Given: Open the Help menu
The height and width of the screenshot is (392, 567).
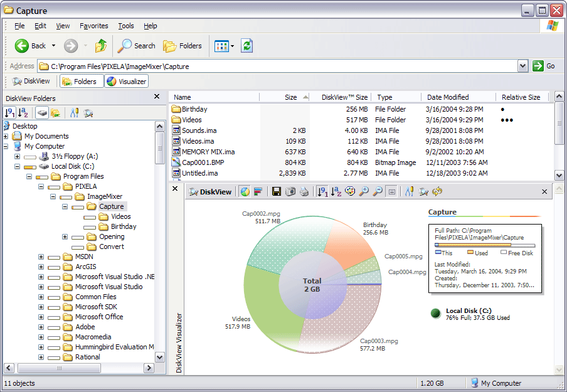Looking at the screenshot, I should coord(151,26).
